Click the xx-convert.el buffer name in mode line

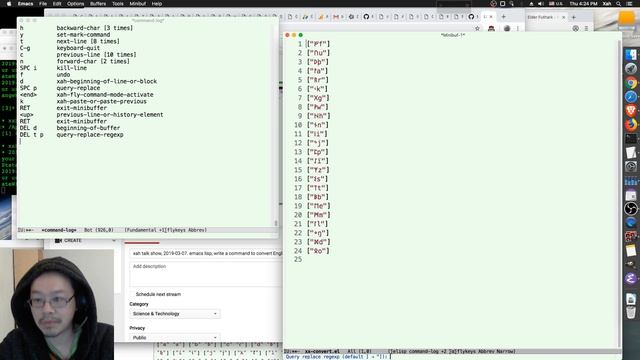tap(322, 351)
